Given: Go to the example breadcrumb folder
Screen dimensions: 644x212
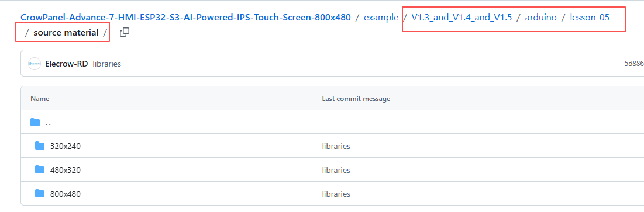Looking at the screenshot, I should pos(381,18).
